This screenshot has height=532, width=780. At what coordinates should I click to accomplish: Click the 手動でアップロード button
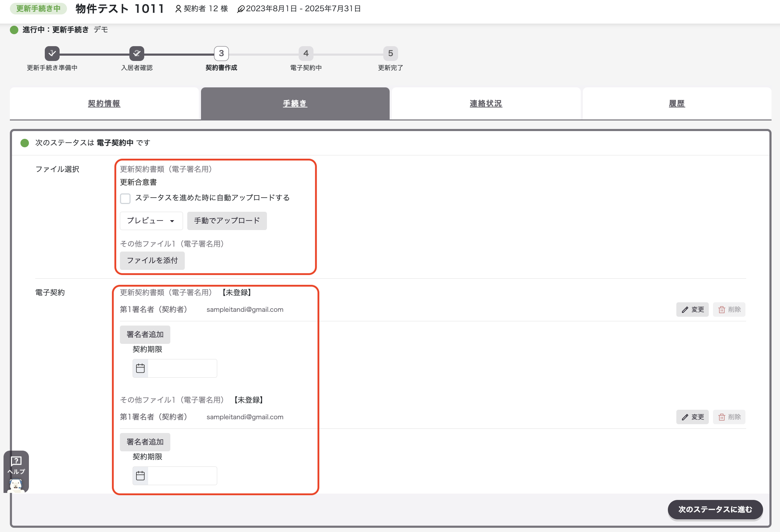point(227,221)
